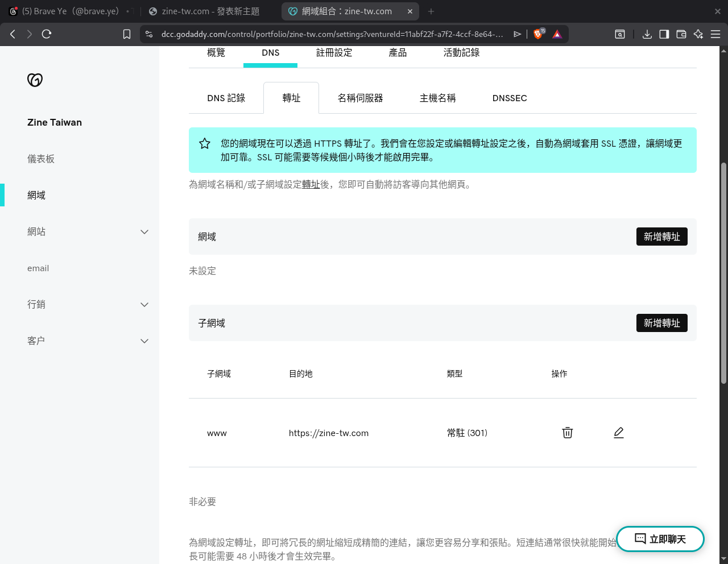
Task: Click the Leo AI sparkle icon
Action: coord(698,34)
